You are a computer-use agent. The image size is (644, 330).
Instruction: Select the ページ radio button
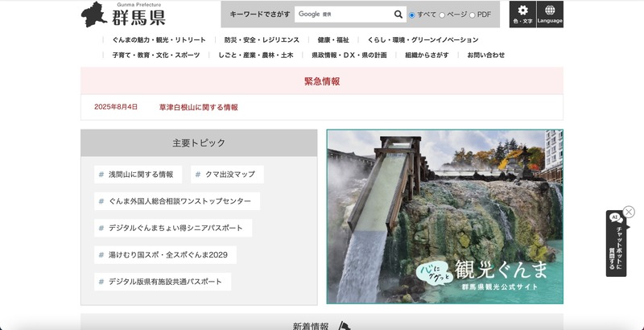click(441, 15)
